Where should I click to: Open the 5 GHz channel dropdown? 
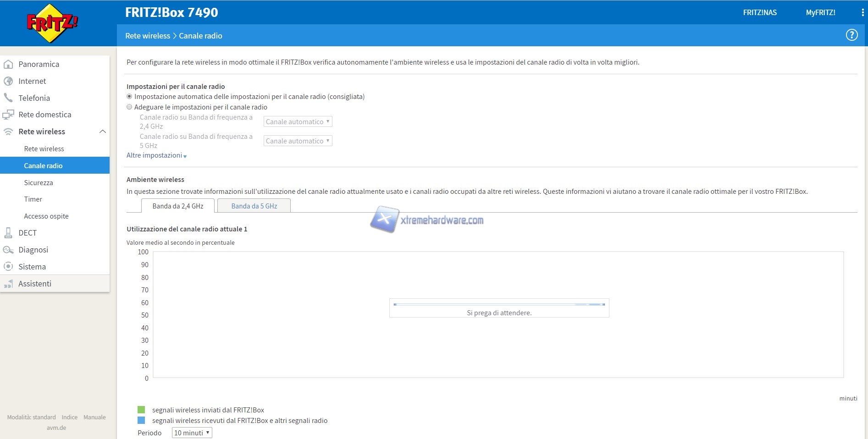[298, 141]
